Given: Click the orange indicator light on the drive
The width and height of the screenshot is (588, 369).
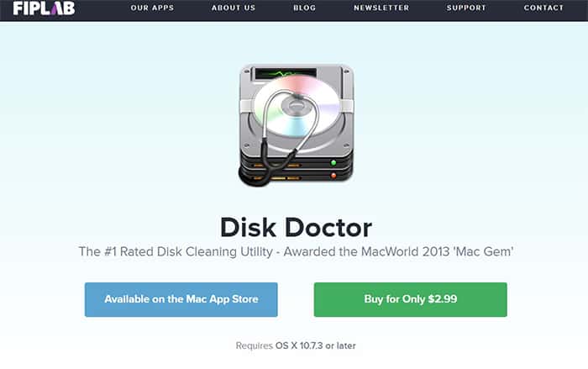Looking at the screenshot, I should click(333, 176).
